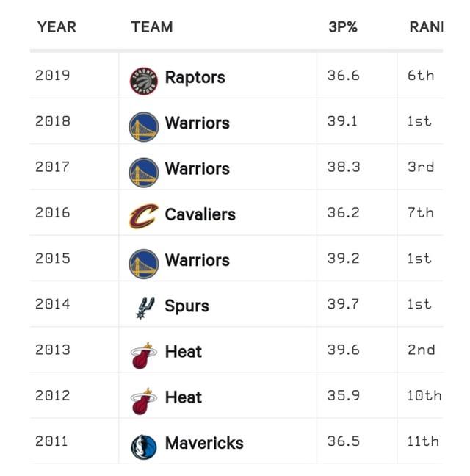Open the Raptors team name link
Image resolution: width=470 pixels, height=476 pixels.
195,77
